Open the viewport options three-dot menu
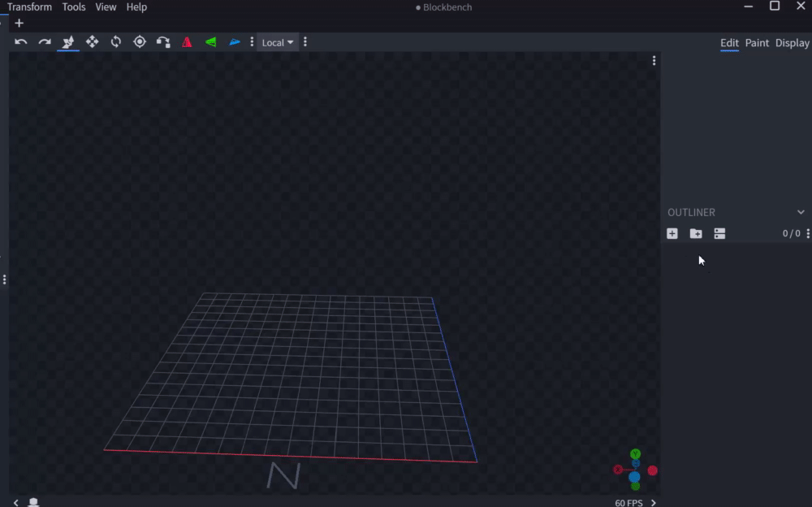The width and height of the screenshot is (812, 507). (x=654, y=61)
